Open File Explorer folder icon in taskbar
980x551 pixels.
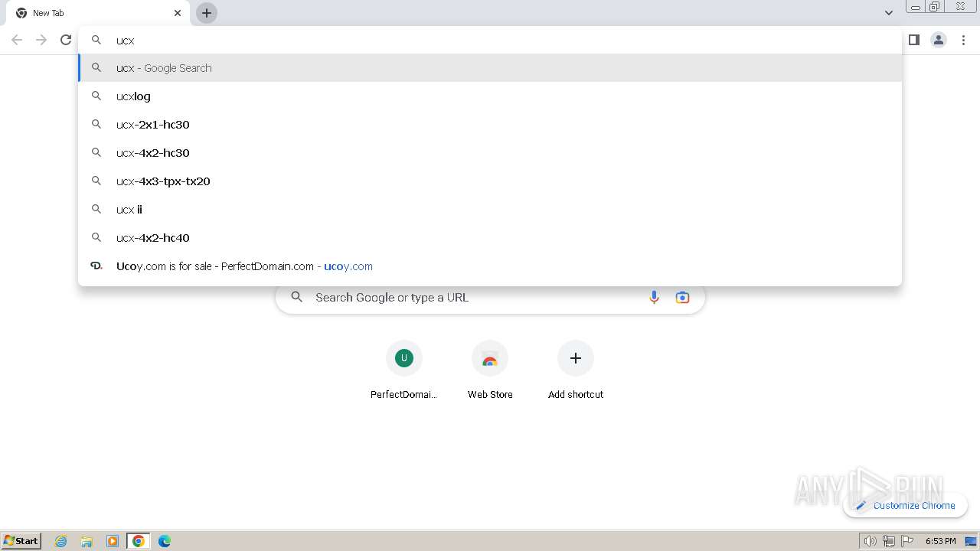(x=87, y=541)
